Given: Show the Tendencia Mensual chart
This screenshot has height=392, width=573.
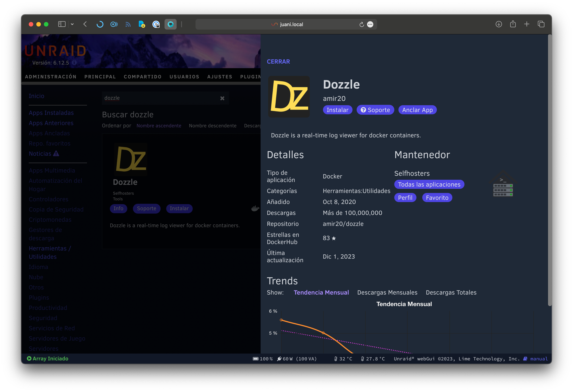Looking at the screenshot, I should click(321, 293).
